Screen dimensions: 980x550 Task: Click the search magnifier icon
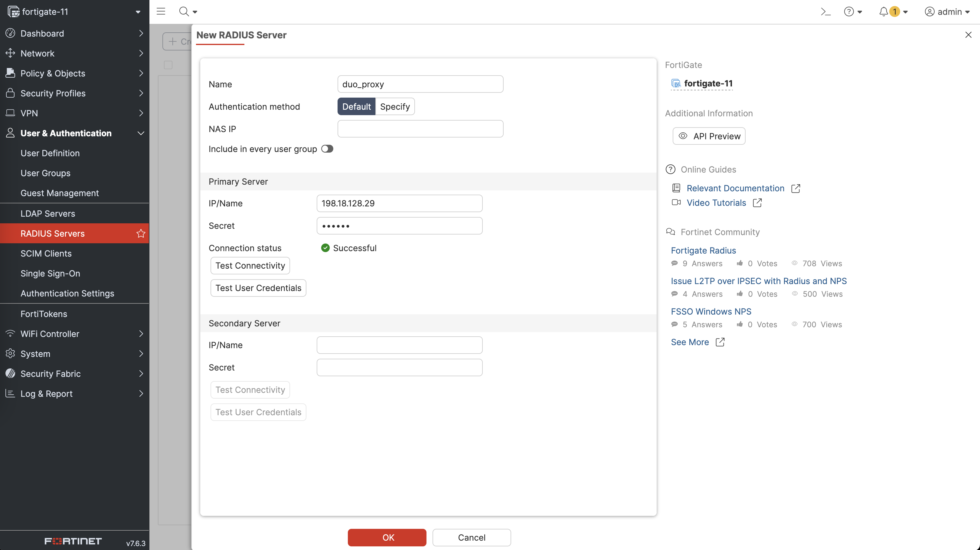(x=184, y=11)
